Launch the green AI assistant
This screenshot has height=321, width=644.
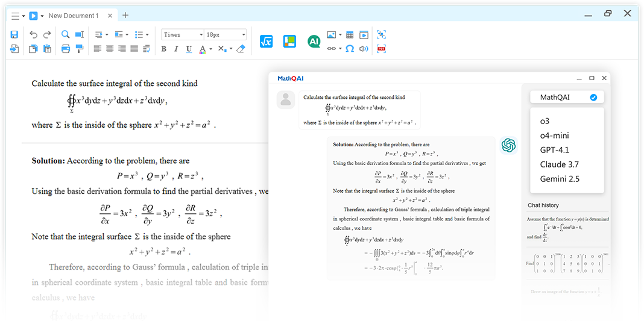[314, 42]
